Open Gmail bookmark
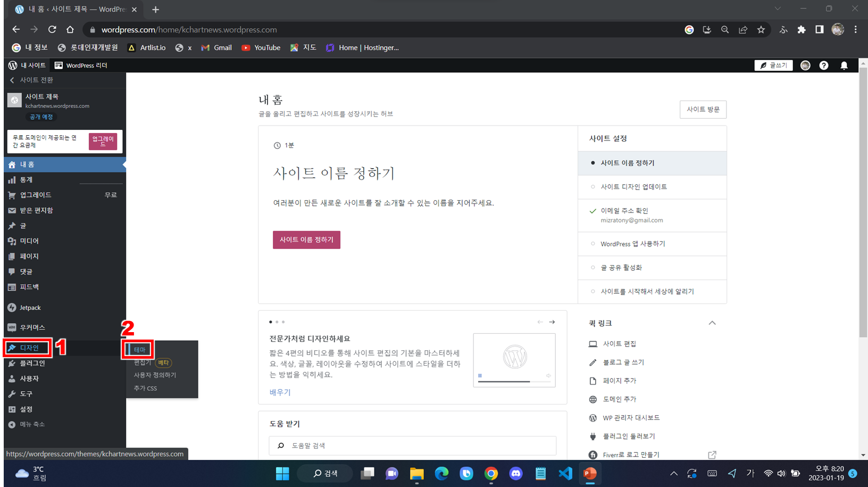Screen dimensions: 868x487 click(x=216, y=48)
